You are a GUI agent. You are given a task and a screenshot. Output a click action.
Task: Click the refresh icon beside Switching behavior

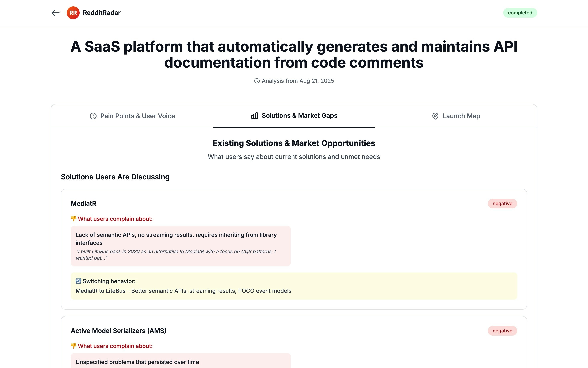point(78,281)
